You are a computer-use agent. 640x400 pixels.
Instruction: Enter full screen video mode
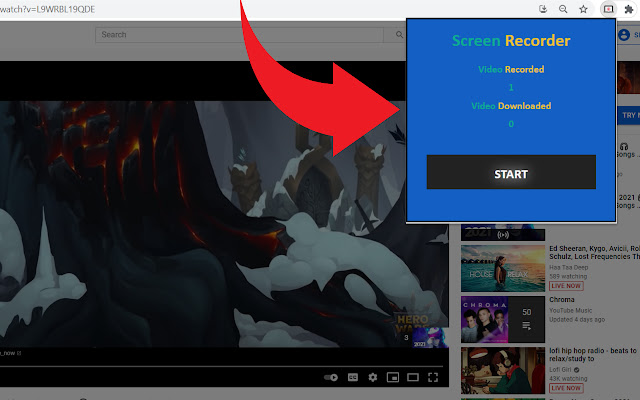coord(433,377)
